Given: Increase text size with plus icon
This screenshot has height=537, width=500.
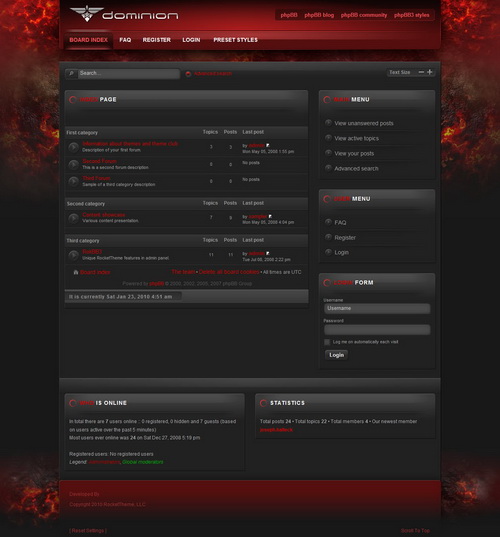Looking at the screenshot, I should [x=429, y=72].
